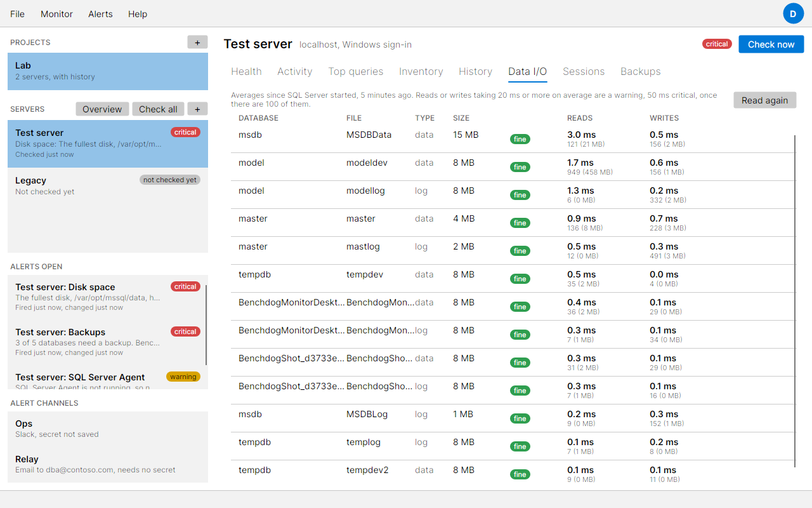
Task: Select Test server in the servers list
Action: tap(108, 144)
